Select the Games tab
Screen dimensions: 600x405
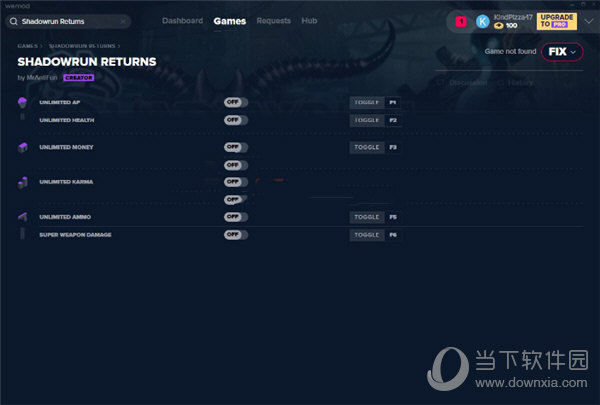point(230,21)
